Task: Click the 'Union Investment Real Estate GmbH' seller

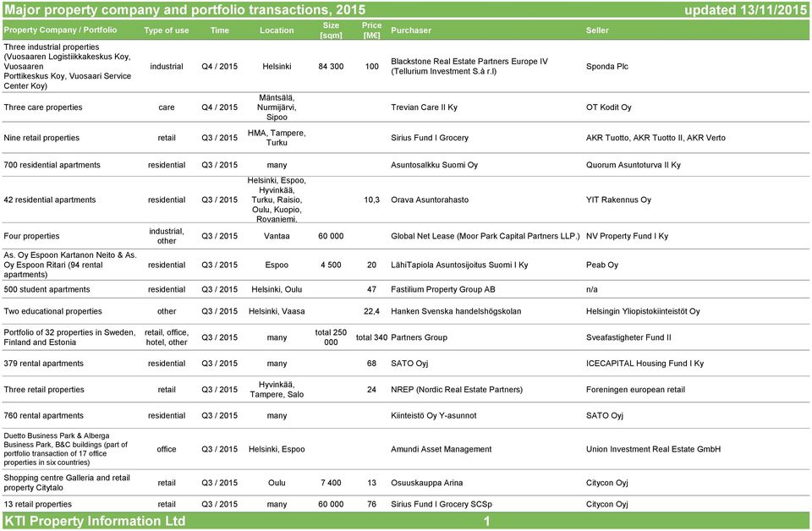Action: pyautogui.click(x=654, y=449)
